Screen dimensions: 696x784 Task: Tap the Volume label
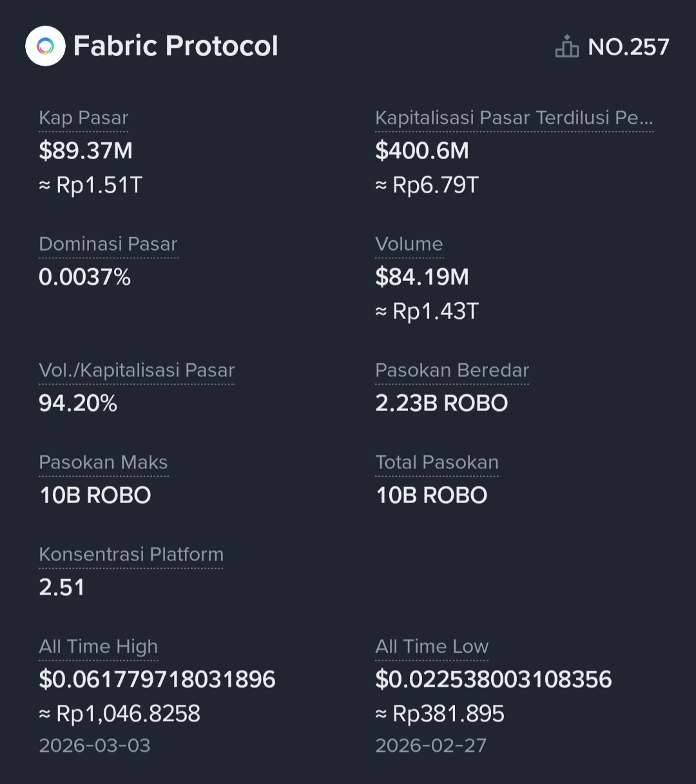409,244
